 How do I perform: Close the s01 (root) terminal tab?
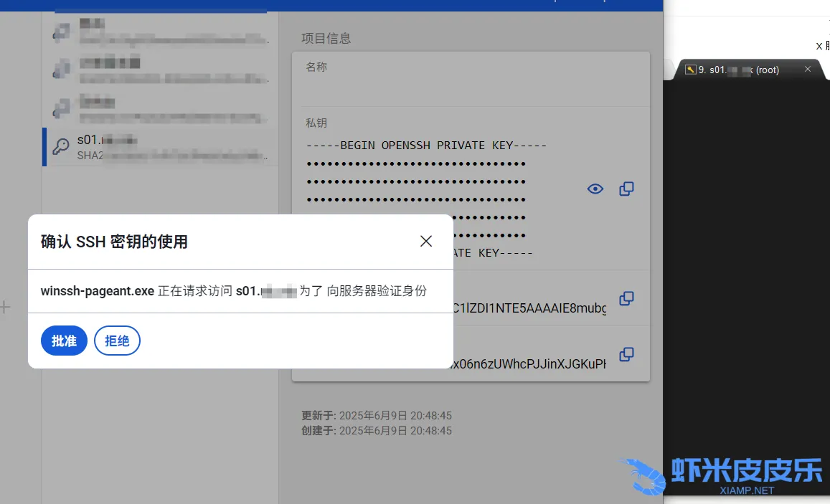click(808, 69)
